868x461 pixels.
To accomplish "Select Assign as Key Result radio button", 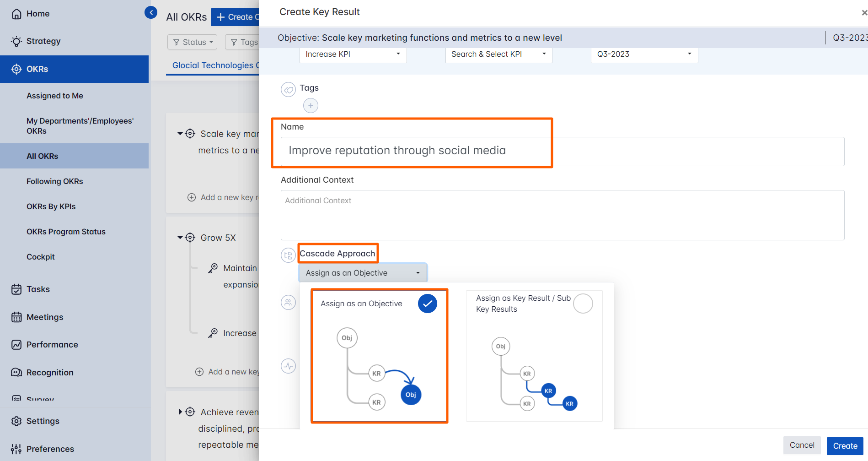I will click(x=583, y=304).
